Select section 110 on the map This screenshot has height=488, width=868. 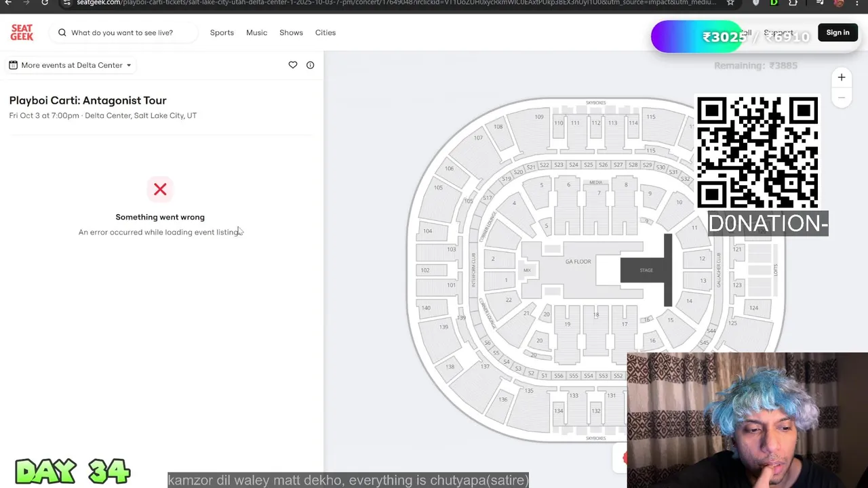[x=559, y=123]
